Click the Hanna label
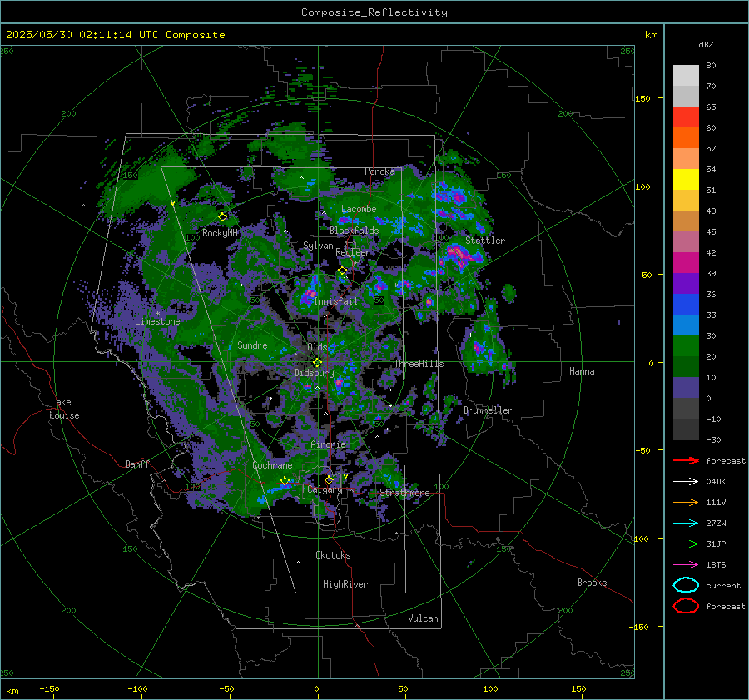The width and height of the screenshot is (749, 700). tap(582, 371)
